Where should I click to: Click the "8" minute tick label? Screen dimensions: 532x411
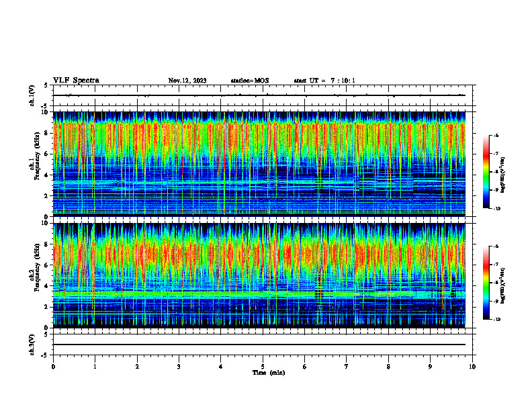[388, 367]
